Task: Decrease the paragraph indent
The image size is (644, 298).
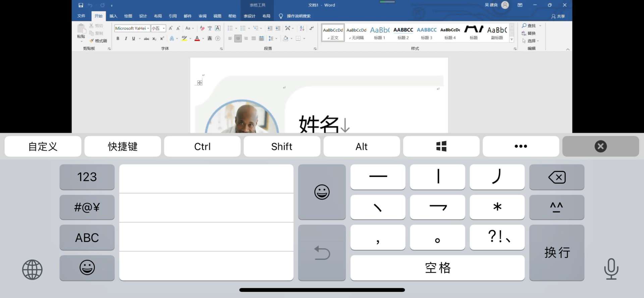Action: click(x=270, y=28)
